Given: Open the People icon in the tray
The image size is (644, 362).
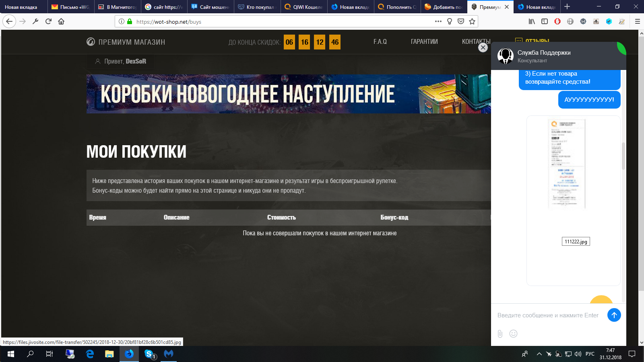Looking at the screenshot, I should click(x=524, y=354).
